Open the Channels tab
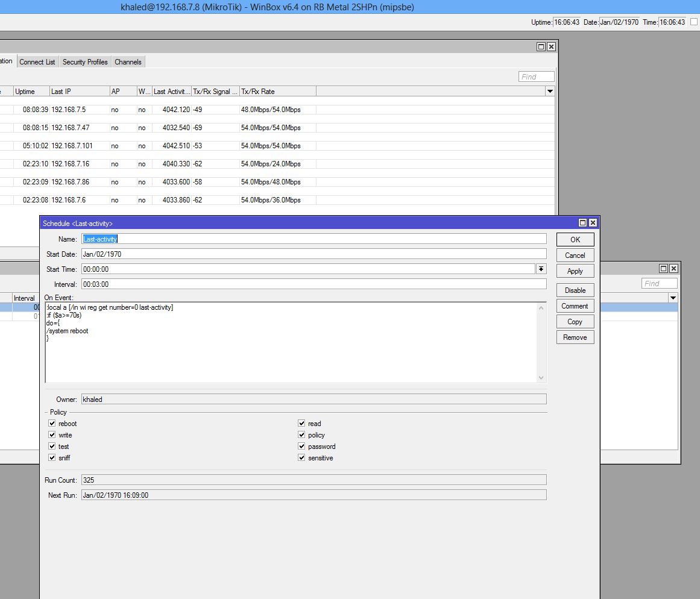 tap(128, 61)
